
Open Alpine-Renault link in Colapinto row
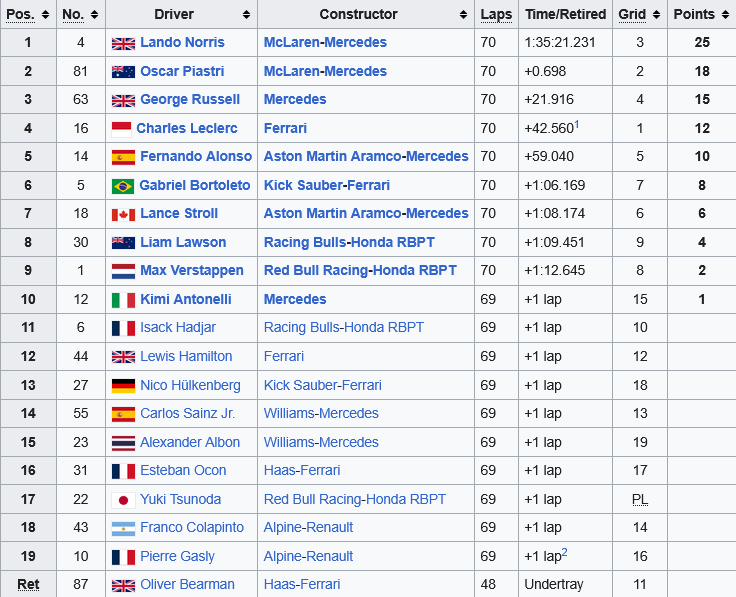[308, 528]
